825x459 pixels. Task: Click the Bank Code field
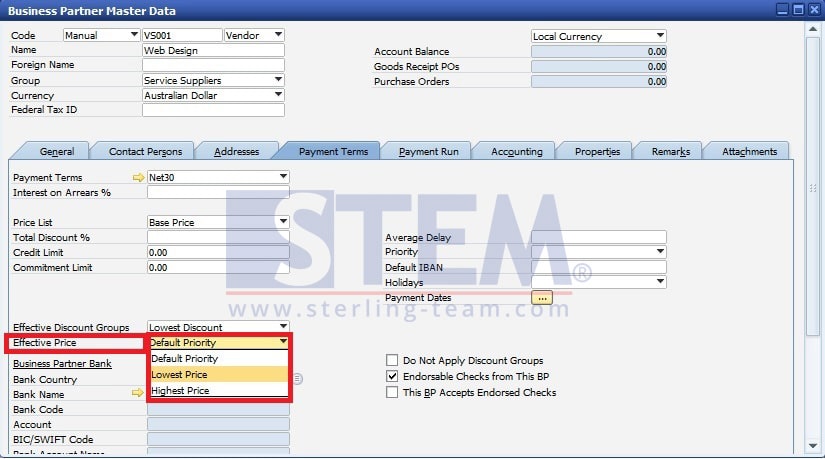(x=218, y=410)
